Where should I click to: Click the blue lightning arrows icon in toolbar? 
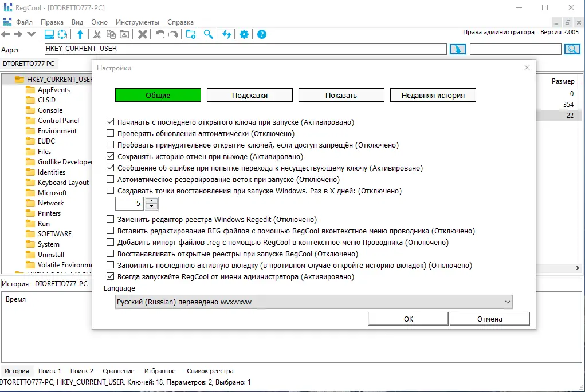[x=226, y=35]
